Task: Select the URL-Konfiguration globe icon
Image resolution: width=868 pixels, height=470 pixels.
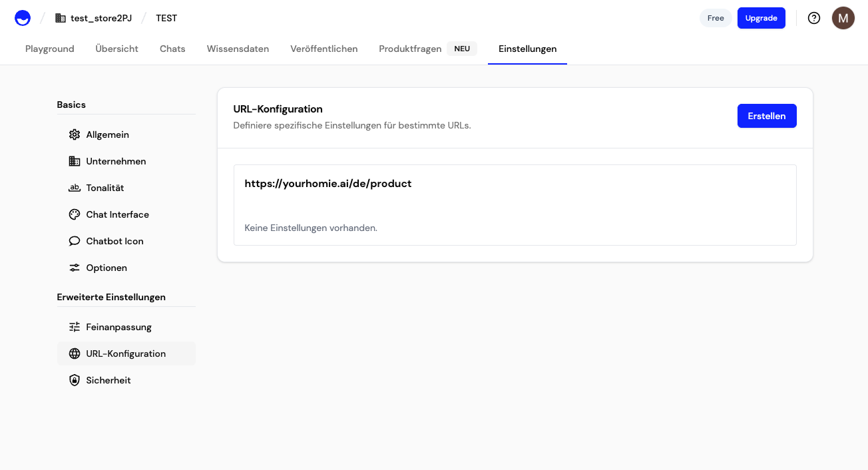Action: 75,353
